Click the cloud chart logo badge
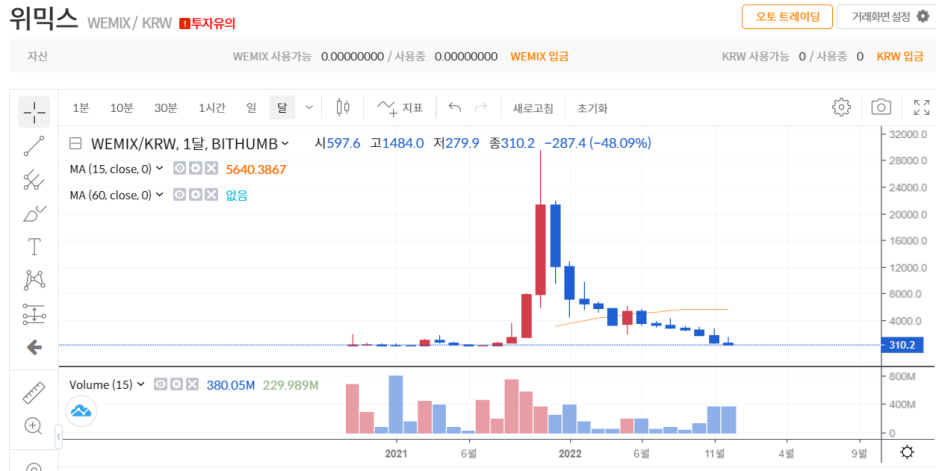Viewport: 936px width, 471px height. pyautogui.click(x=81, y=411)
